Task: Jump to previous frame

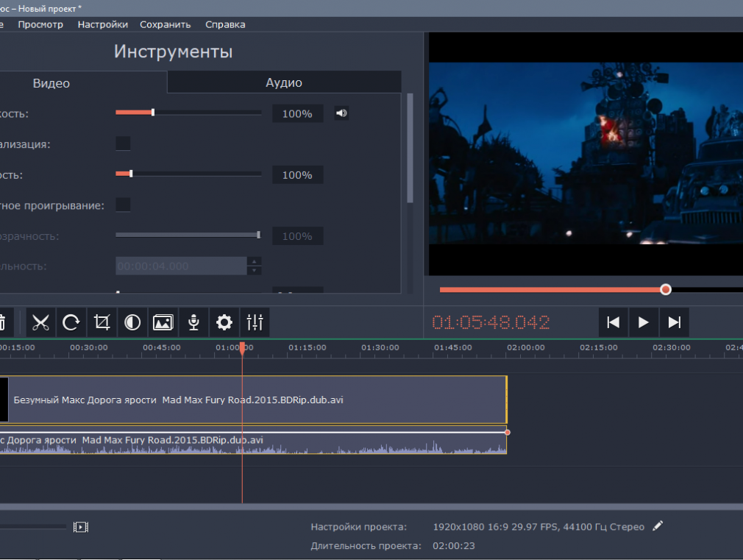Action: coord(614,322)
